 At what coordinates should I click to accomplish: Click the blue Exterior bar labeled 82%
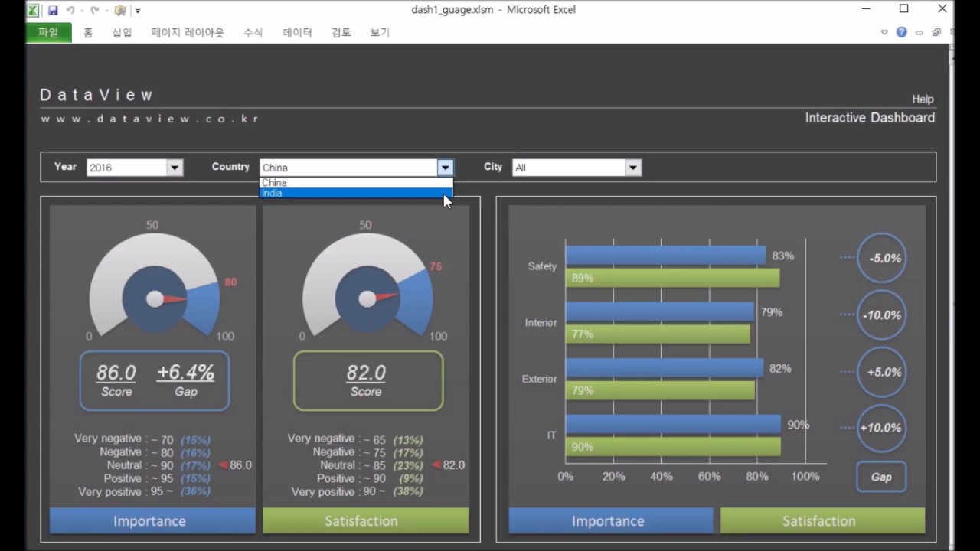tap(665, 368)
